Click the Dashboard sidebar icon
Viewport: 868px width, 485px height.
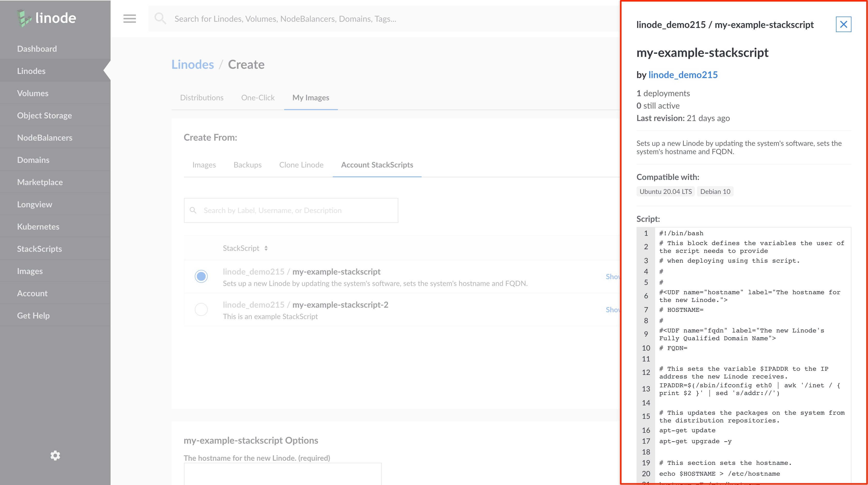click(37, 48)
